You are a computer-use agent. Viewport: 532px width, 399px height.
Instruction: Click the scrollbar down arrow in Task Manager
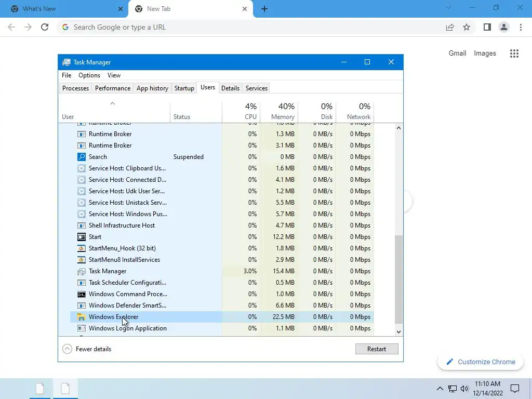pyautogui.click(x=399, y=332)
